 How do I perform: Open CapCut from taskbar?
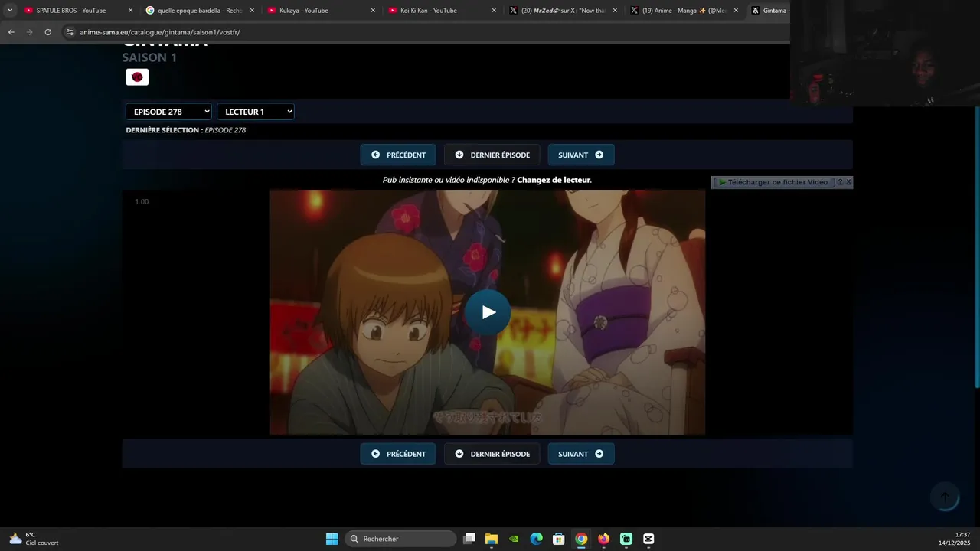(648, 539)
